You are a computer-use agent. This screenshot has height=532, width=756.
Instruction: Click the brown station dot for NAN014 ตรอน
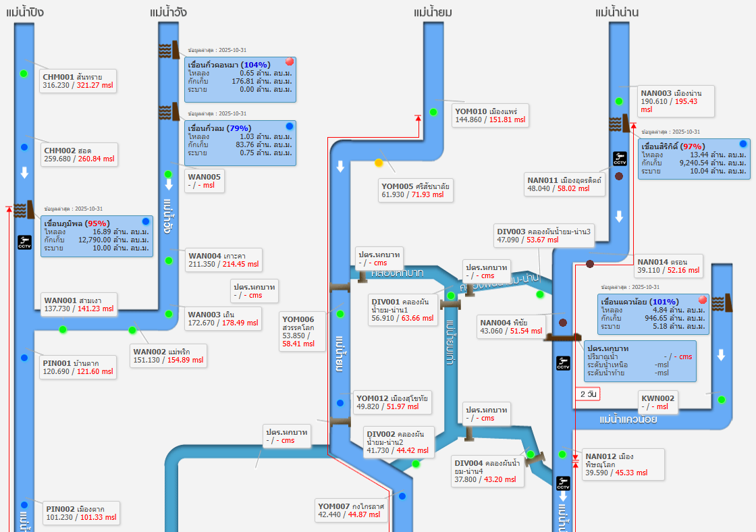589,264
